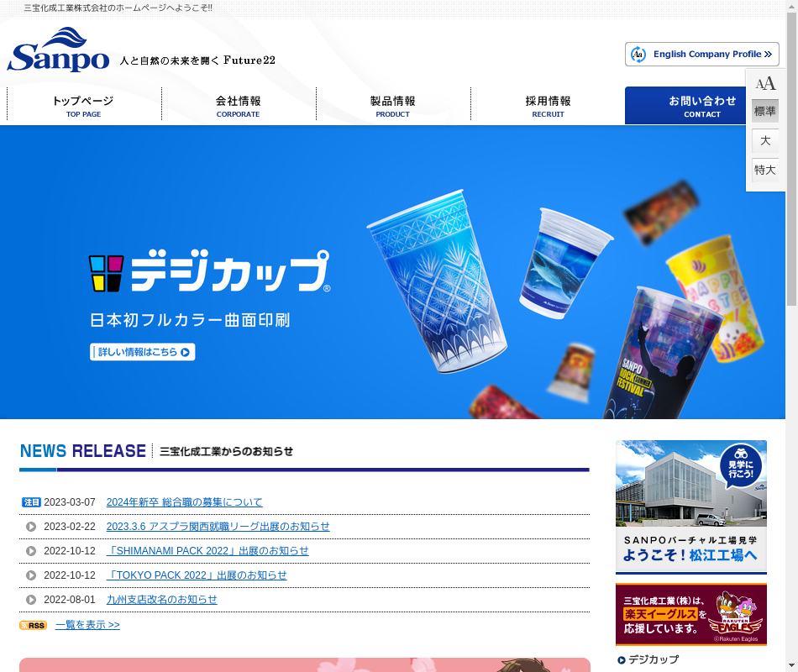Click the RSS feed icon

pyautogui.click(x=33, y=626)
